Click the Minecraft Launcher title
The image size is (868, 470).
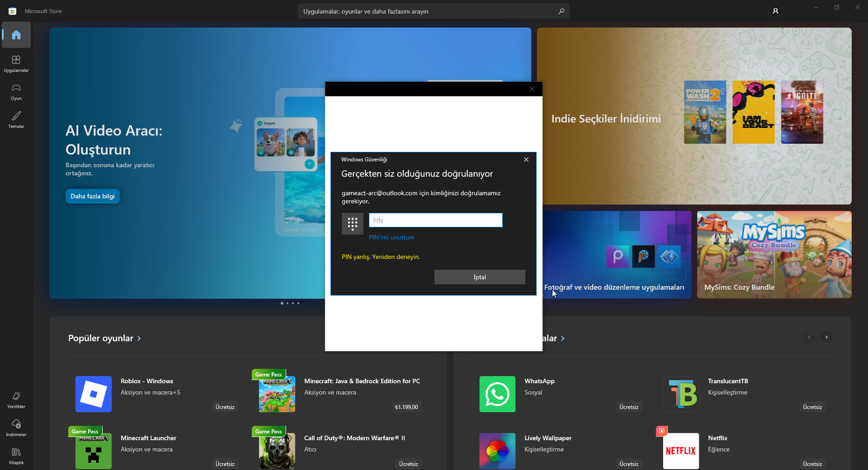click(x=148, y=438)
